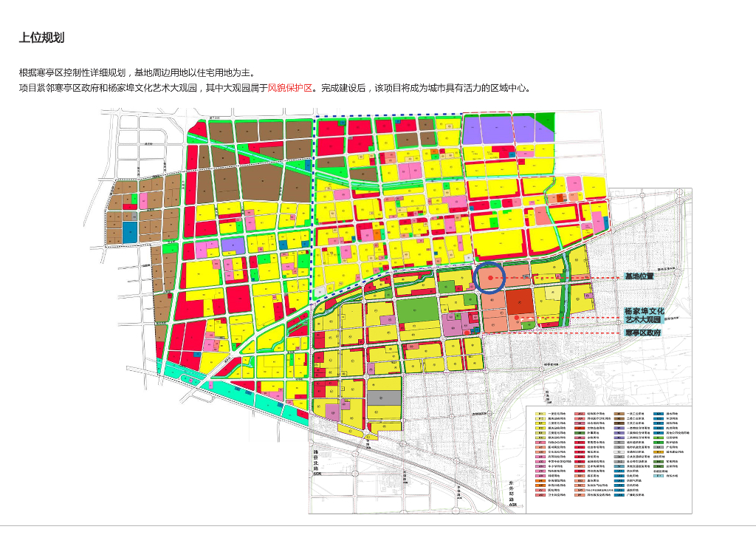Screen dimensions: 756x535
Task: Click the blue land parcel in the western brown district
Action: tap(129, 232)
